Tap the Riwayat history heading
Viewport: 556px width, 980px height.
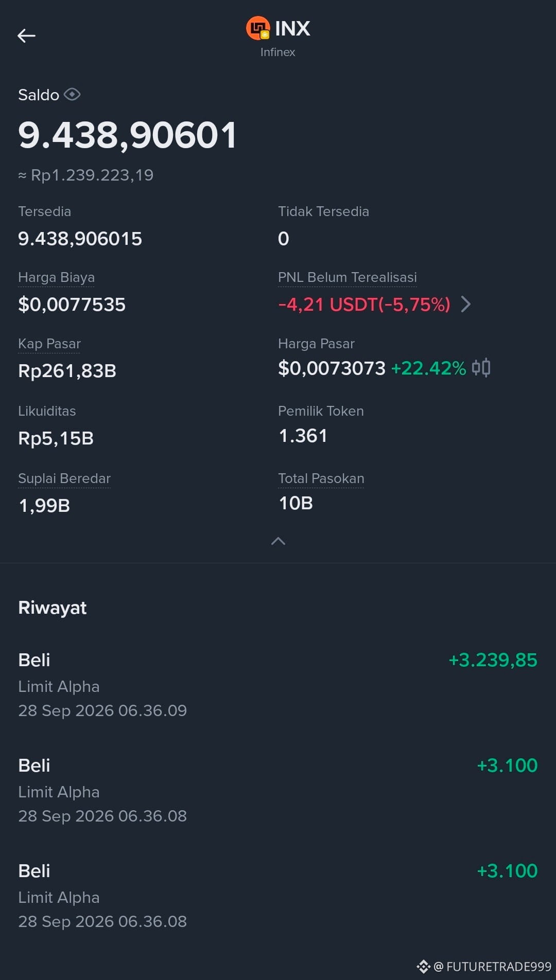coord(53,608)
